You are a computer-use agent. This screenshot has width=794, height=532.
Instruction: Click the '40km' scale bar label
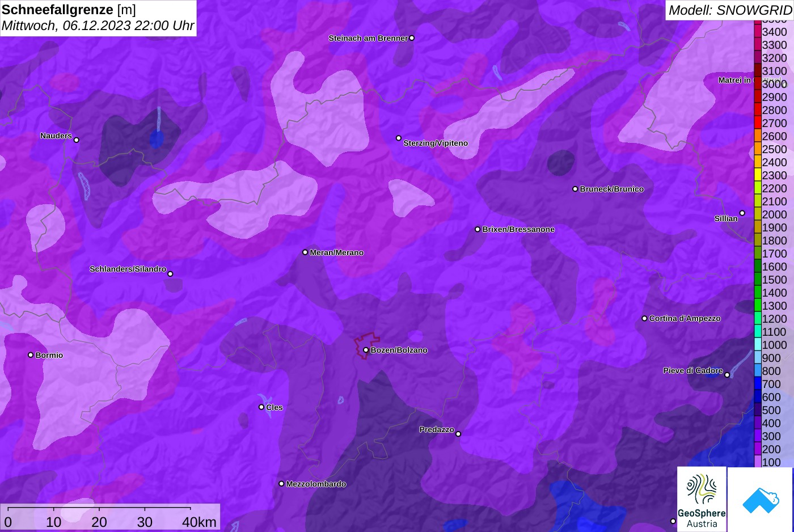click(199, 522)
